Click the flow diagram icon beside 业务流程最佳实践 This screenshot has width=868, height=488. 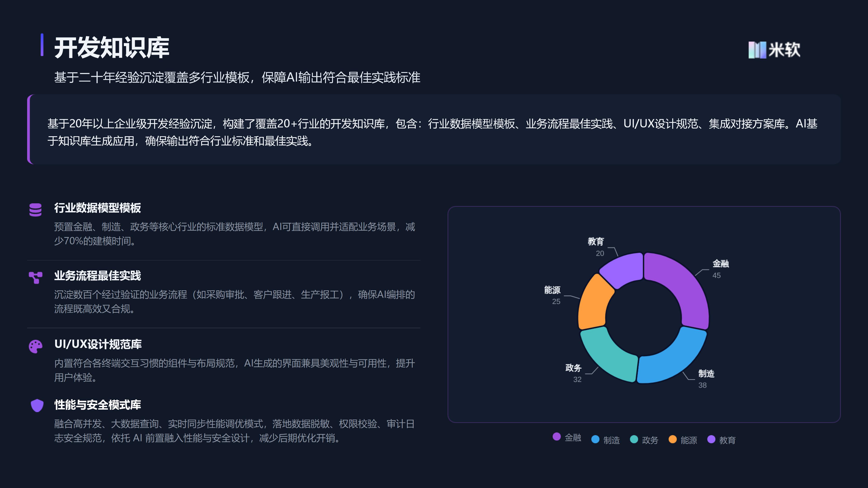pyautogui.click(x=35, y=278)
